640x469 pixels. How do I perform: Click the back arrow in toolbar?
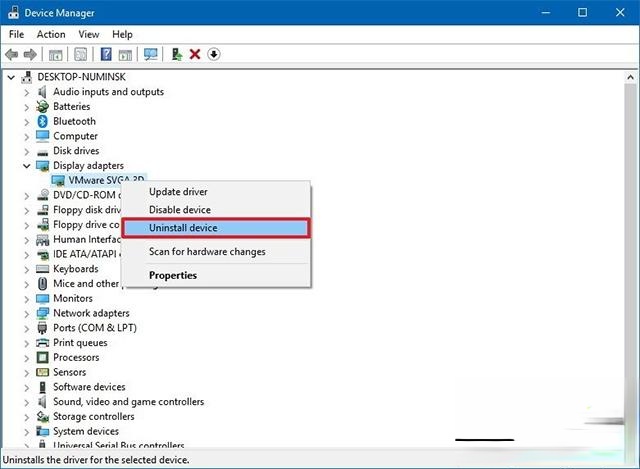[11, 54]
